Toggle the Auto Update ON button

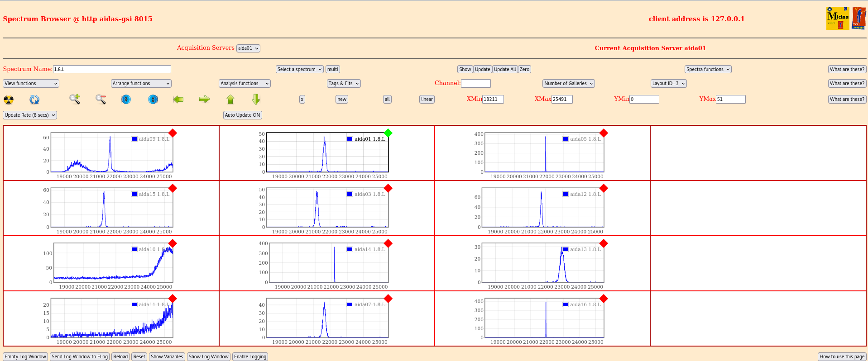[x=242, y=115]
